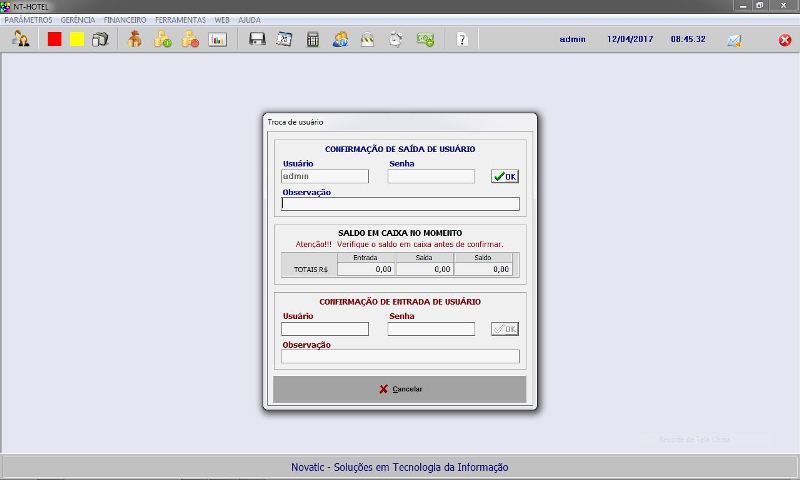Image resolution: width=800 pixels, height=480 pixels.
Task: Click the envelope message icon
Action: point(734,40)
